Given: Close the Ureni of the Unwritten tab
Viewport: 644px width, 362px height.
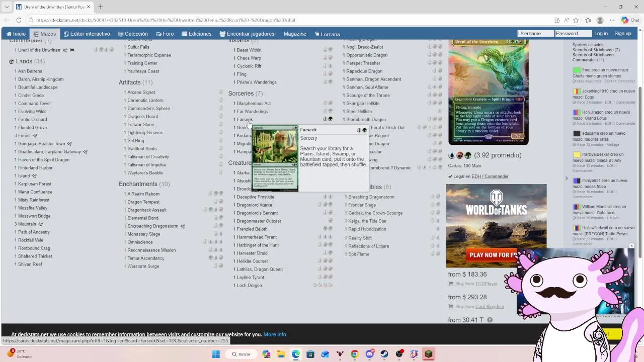Looking at the screenshot, I should click(89, 7).
